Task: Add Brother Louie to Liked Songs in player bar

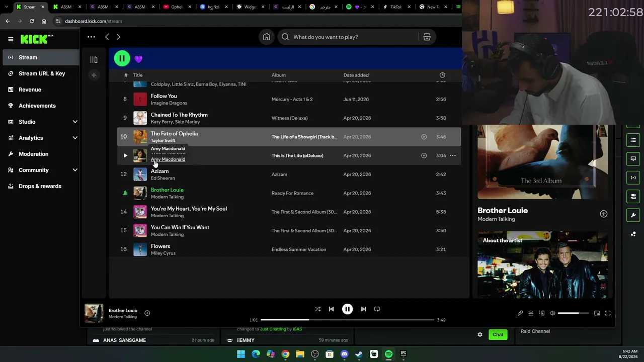Action: coord(147,313)
